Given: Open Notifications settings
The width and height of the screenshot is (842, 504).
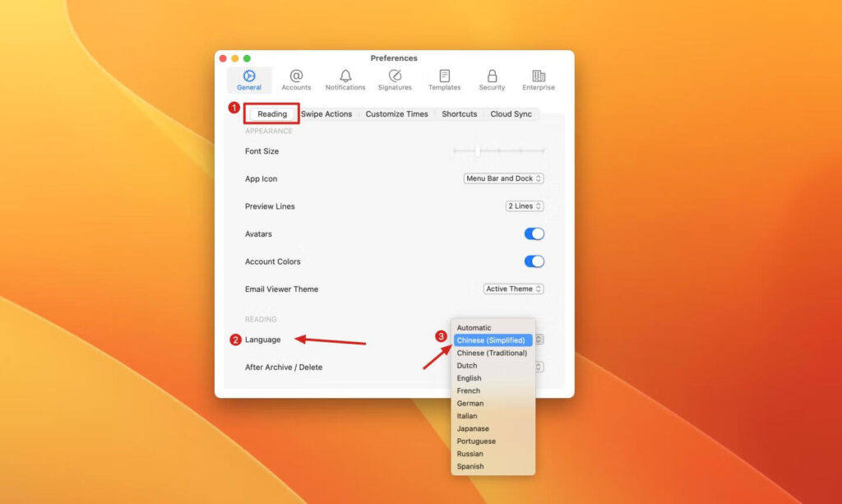Looking at the screenshot, I should (x=345, y=78).
